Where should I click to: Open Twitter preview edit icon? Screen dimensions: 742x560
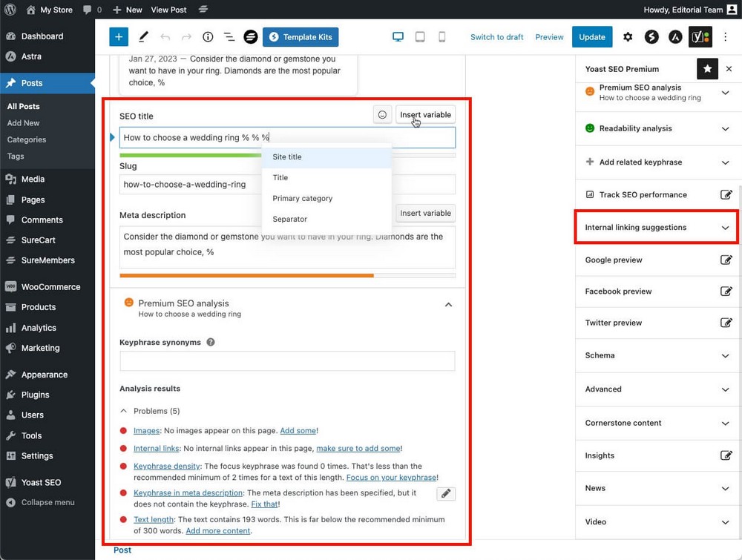pyautogui.click(x=726, y=323)
